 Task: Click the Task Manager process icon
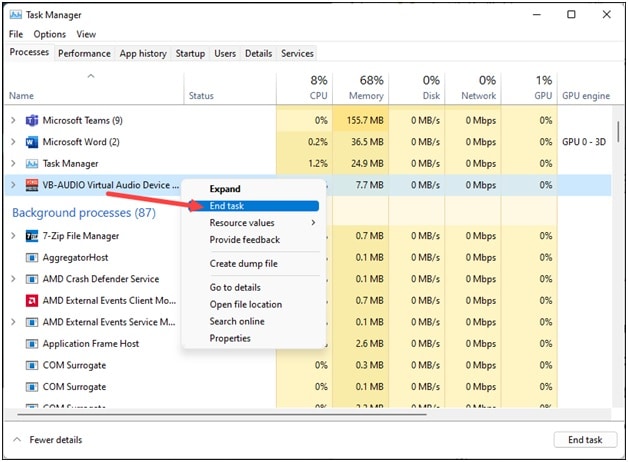32,163
